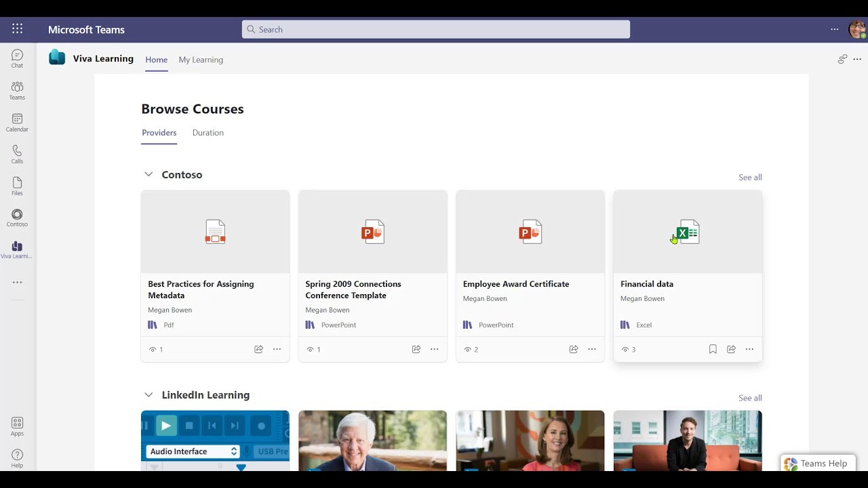Open the LinkedIn course with man on sofa

pyautogui.click(x=688, y=441)
